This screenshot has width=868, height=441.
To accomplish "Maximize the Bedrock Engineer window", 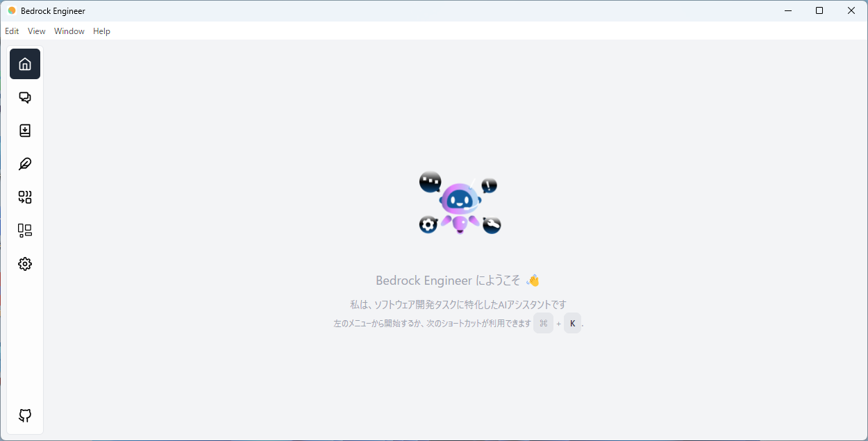I will coord(819,10).
